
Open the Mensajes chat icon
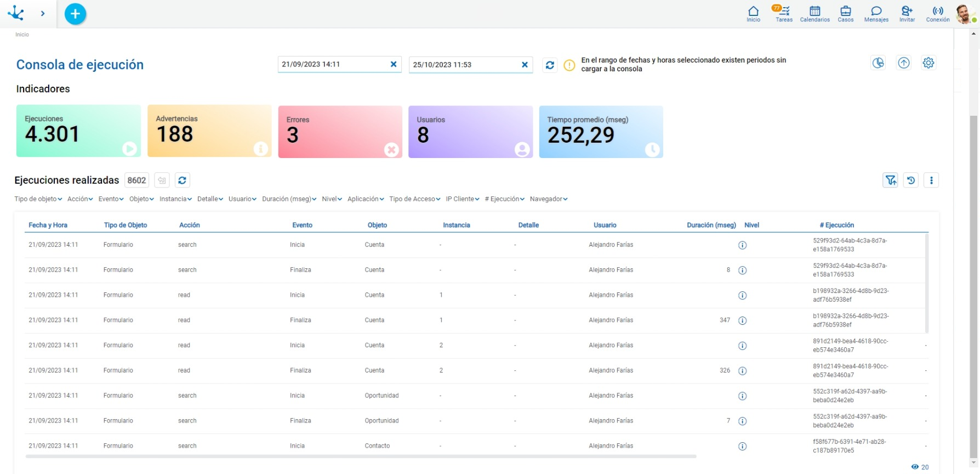point(876,13)
